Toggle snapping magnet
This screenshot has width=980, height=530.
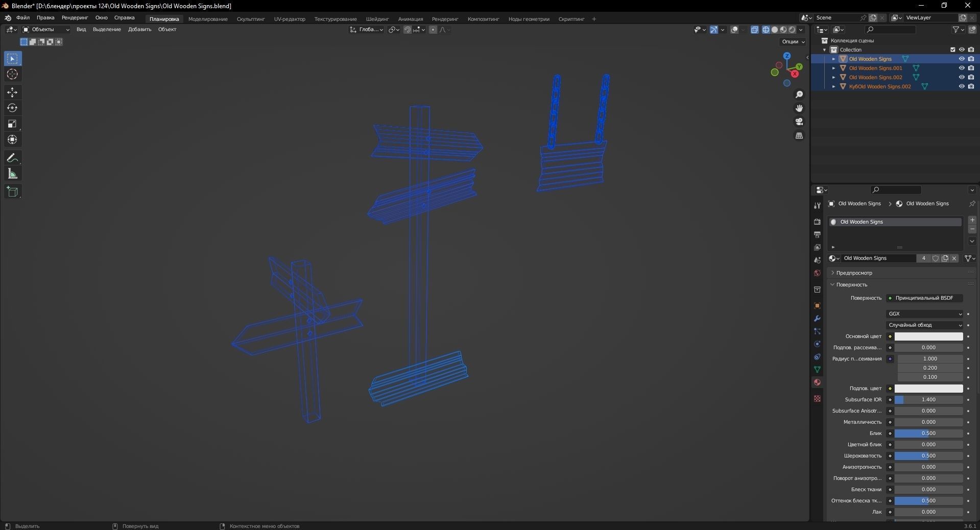[x=407, y=30]
